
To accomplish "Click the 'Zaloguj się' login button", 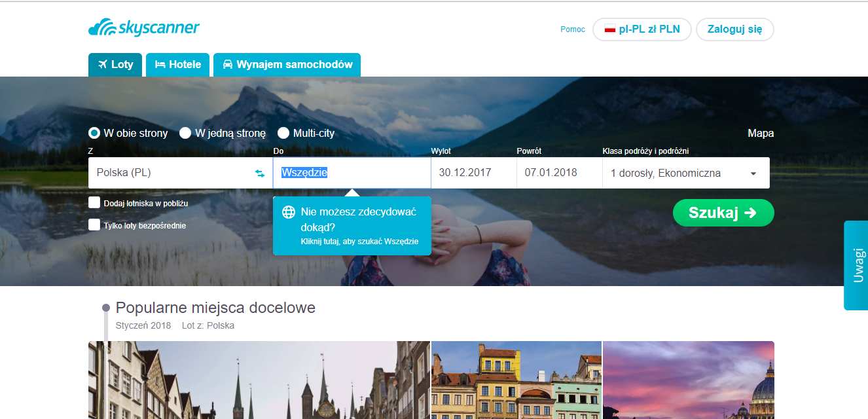I will 734,29.
